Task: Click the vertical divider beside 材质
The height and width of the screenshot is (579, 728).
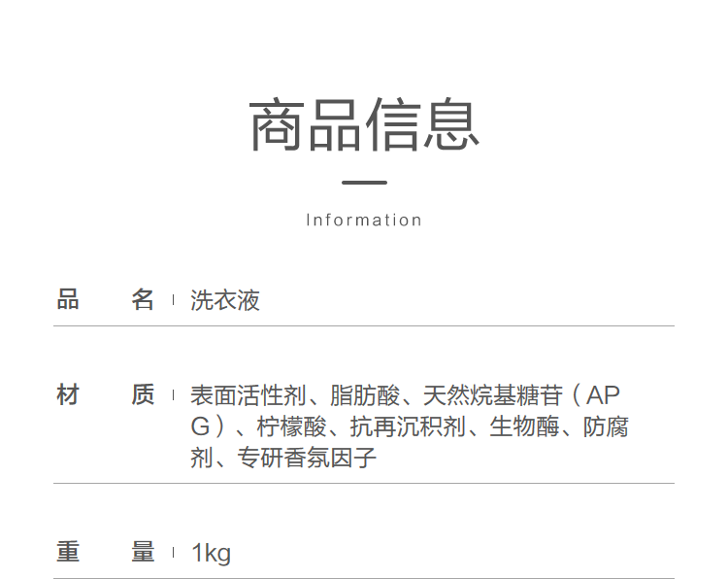Action: click(173, 395)
